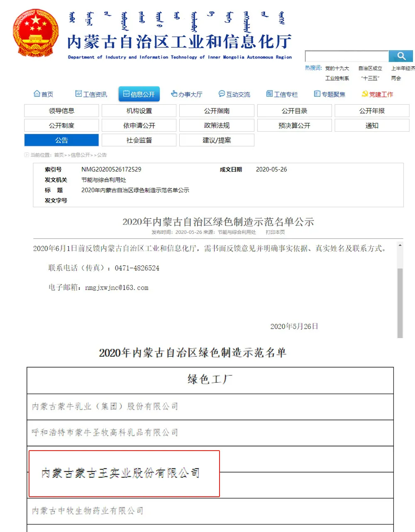Open the 领导信息 submenu item

(61, 111)
